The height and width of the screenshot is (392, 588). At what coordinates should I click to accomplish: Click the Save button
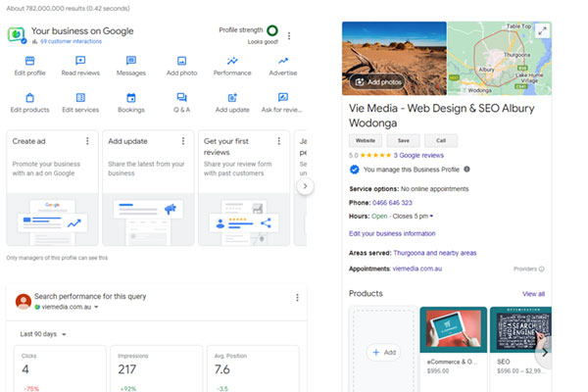pos(404,141)
